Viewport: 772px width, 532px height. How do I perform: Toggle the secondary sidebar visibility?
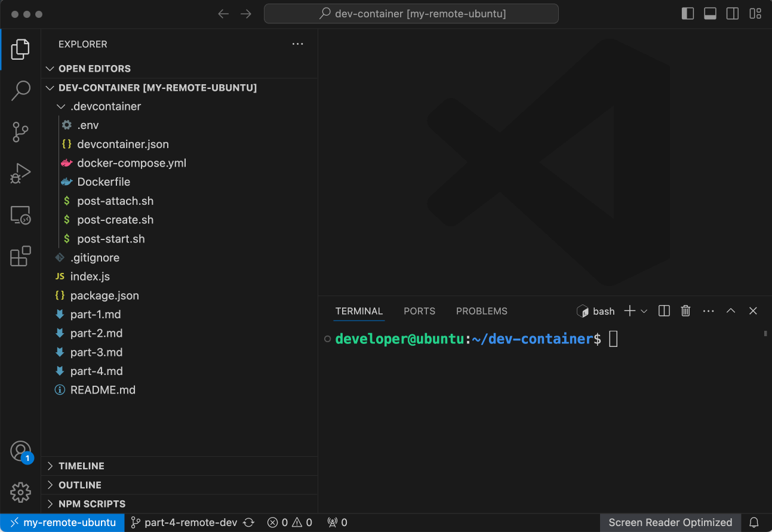(x=733, y=13)
